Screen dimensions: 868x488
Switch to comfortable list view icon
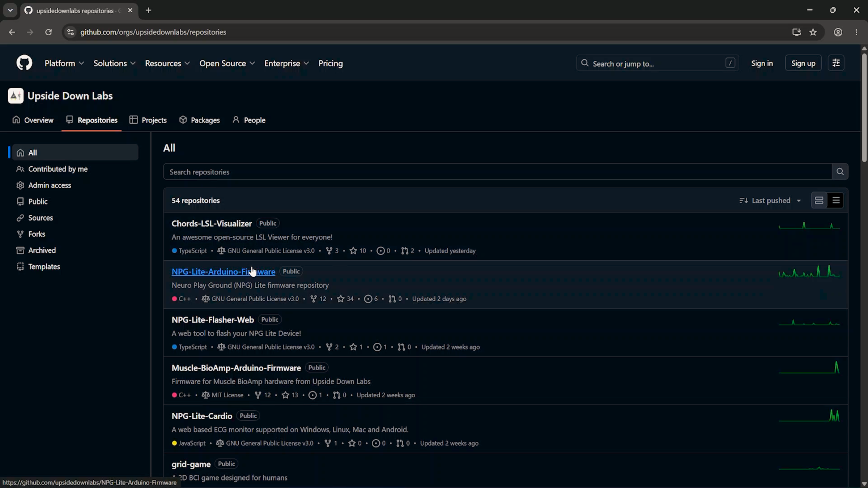(x=819, y=200)
